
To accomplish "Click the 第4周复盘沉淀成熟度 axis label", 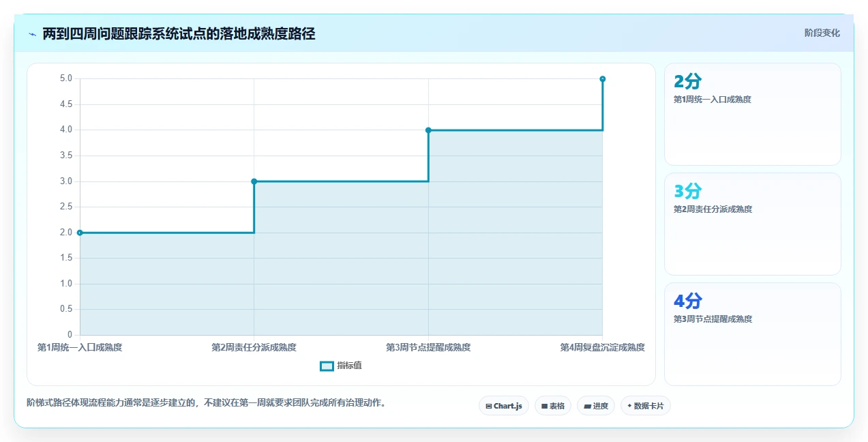I will [x=603, y=347].
